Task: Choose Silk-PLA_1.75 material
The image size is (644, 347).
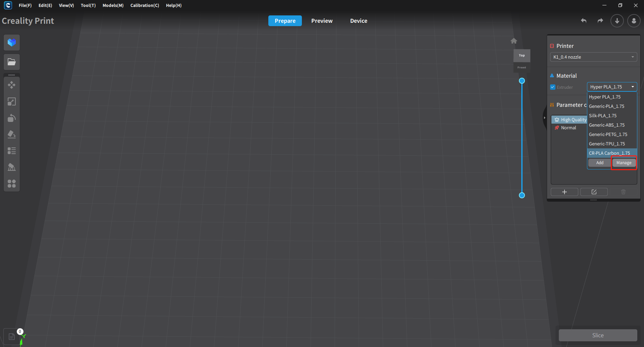Action: pyautogui.click(x=612, y=116)
